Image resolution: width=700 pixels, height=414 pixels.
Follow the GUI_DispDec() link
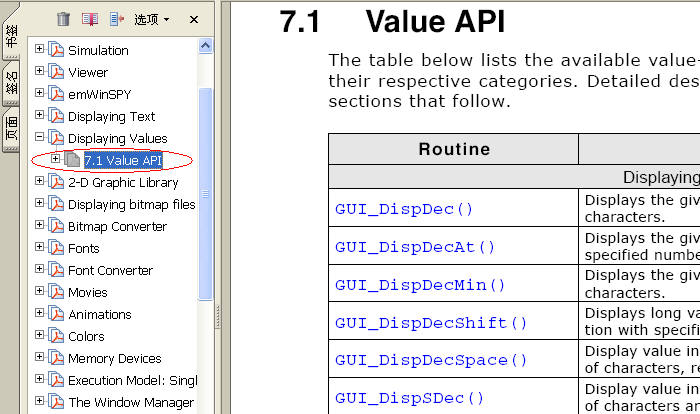[404, 209]
